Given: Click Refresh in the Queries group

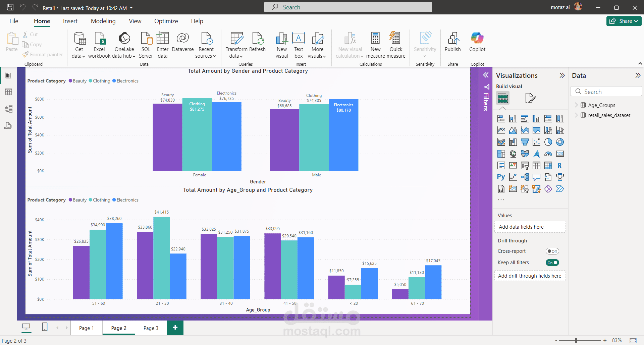Looking at the screenshot, I should click(x=258, y=42).
